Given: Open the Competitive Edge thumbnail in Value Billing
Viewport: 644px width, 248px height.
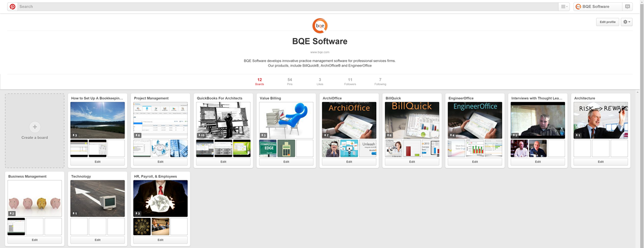Looking at the screenshot, I should click(268, 148).
